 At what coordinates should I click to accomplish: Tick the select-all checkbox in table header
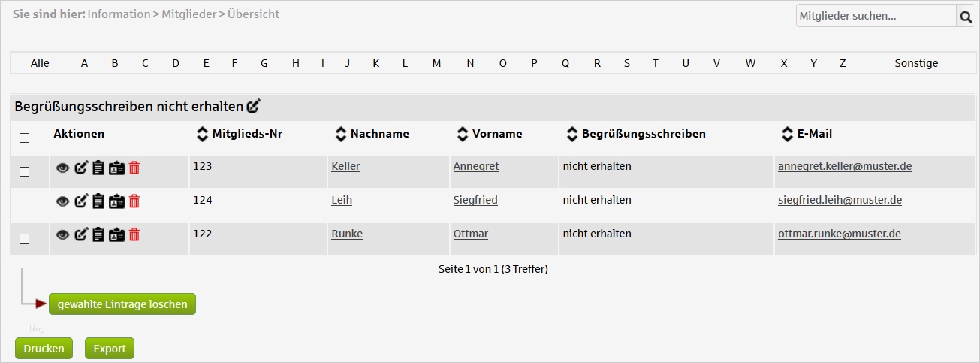coord(25,138)
